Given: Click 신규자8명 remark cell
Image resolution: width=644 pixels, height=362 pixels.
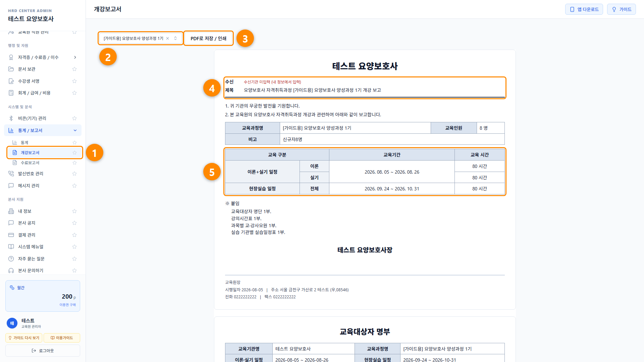Looking at the screenshot, I should (392, 139).
